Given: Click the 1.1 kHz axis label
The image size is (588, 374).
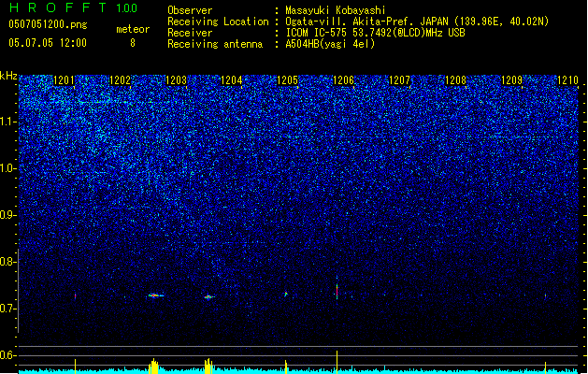Looking at the screenshot, I should pyautogui.click(x=8, y=122).
